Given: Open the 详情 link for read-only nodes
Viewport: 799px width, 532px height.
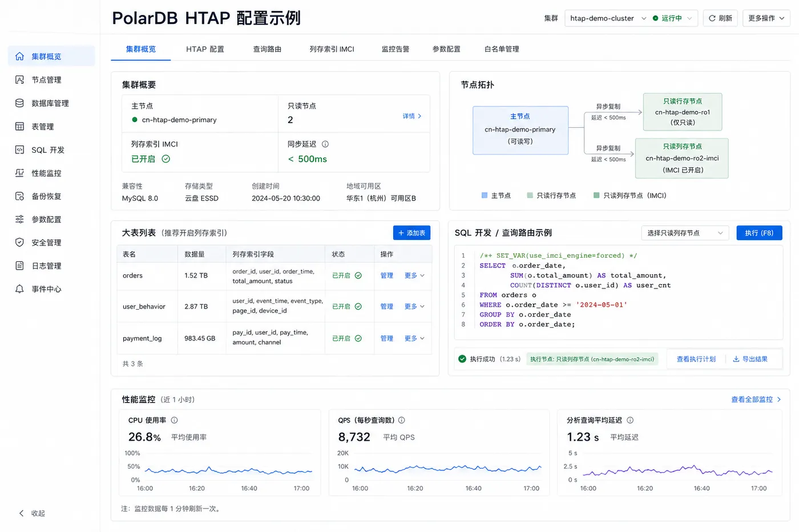Looking at the screenshot, I should point(412,116).
